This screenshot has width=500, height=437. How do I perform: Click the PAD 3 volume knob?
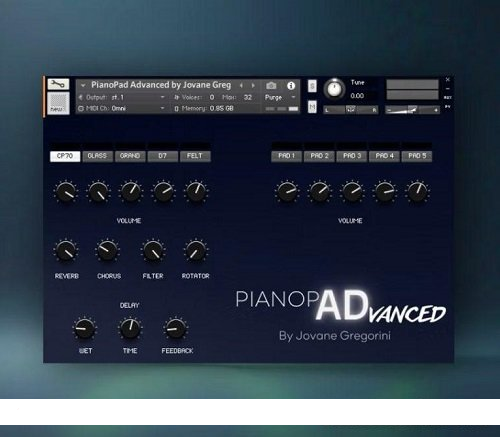352,192
